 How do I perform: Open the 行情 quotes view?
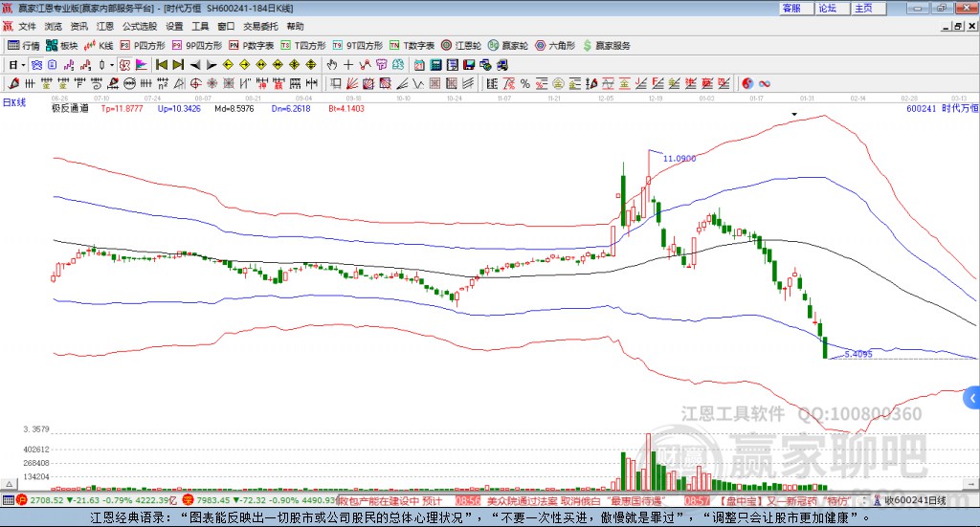point(23,46)
